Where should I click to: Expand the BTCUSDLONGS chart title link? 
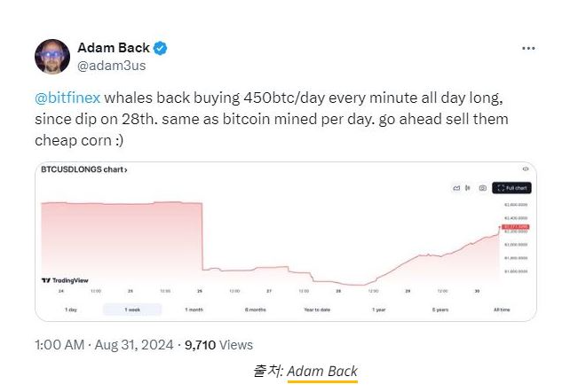tap(84, 169)
